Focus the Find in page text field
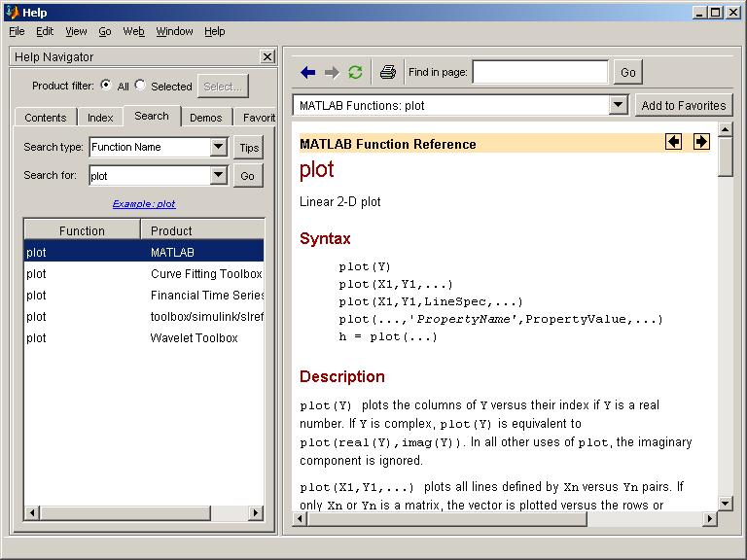The height and width of the screenshot is (560, 747). point(540,72)
